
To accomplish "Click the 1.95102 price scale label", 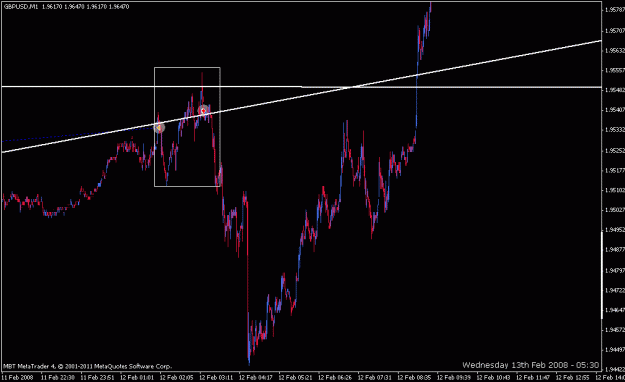I will [x=615, y=190].
